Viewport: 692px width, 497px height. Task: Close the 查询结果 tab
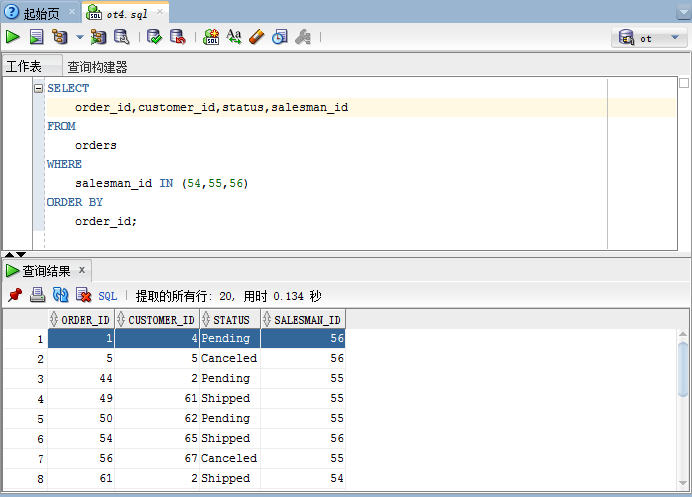pos(82,270)
